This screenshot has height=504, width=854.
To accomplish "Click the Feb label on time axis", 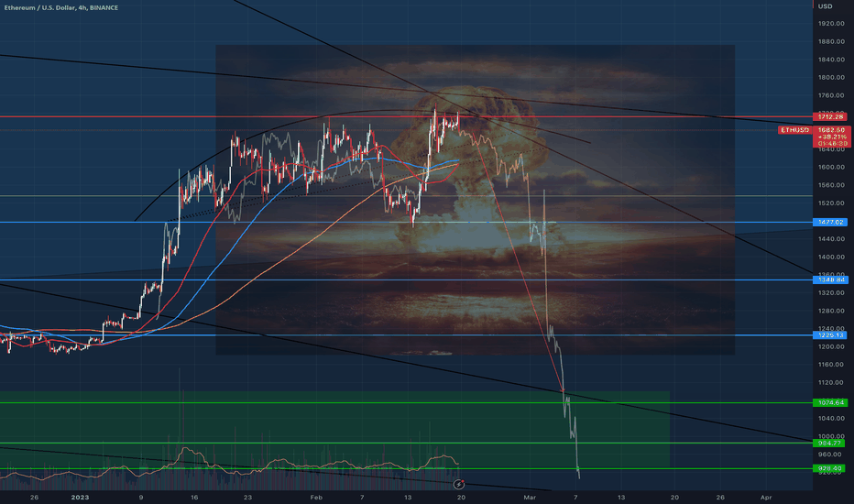I will 316,498.
